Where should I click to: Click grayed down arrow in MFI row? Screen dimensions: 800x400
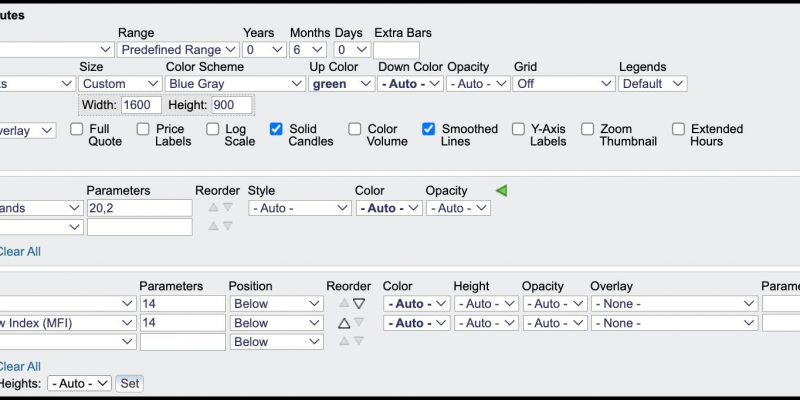359,322
